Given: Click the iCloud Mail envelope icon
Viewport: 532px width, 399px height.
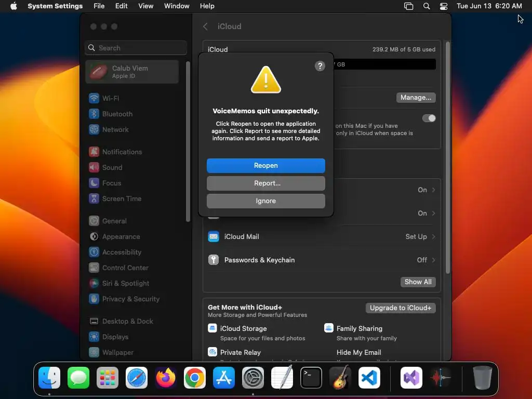Looking at the screenshot, I should tap(214, 237).
